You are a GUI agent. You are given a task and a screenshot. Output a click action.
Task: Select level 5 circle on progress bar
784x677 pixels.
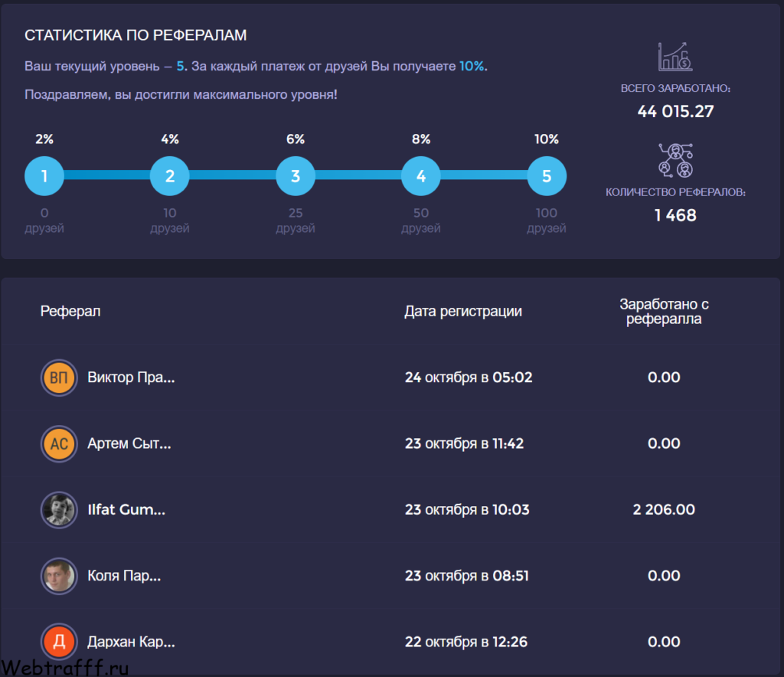coord(547,176)
